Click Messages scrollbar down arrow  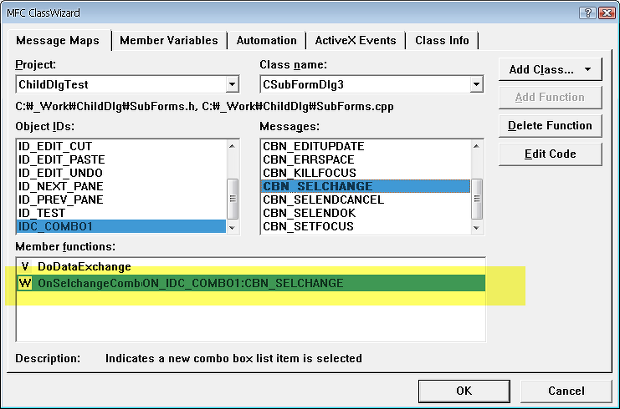[x=476, y=227]
